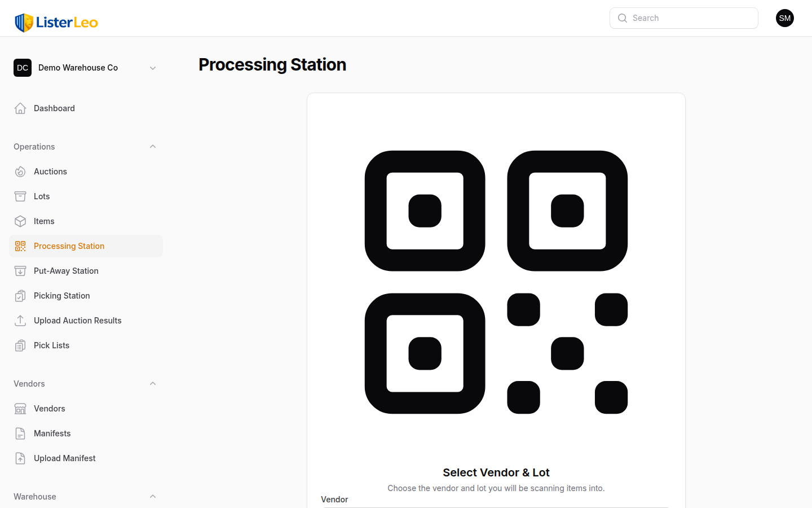Click the Processing Station QR code icon

pos(20,246)
